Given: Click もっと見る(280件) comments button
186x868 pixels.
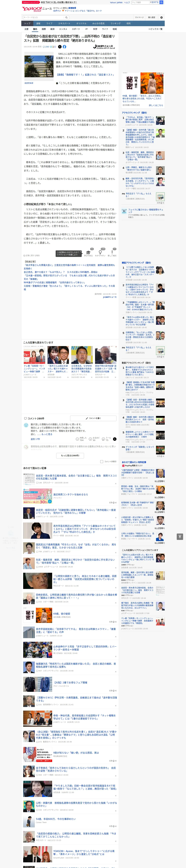Looking at the screenshot, I should pyautogui.click(x=70, y=456).
